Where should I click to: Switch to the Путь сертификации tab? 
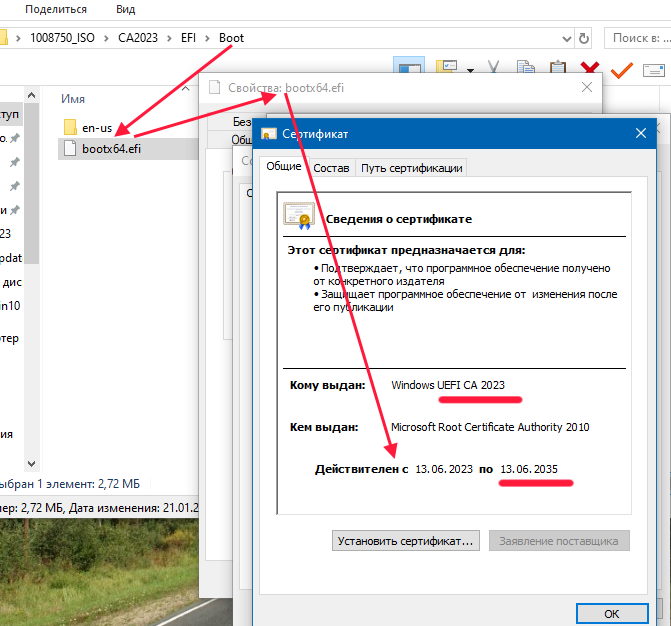412,168
